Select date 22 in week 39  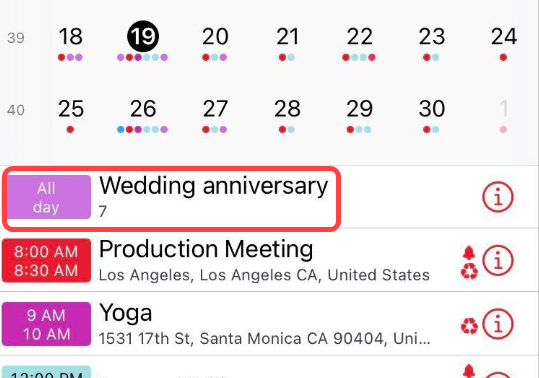pos(360,36)
